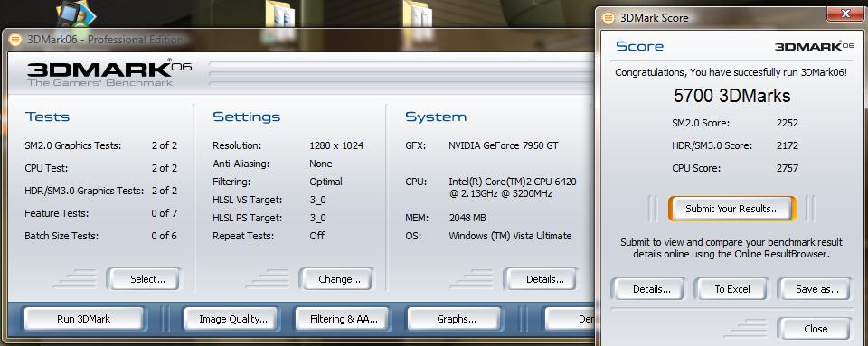
Task: Click the HLSL VS Target 3_0 value
Action: pyautogui.click(x=317, y=200)
